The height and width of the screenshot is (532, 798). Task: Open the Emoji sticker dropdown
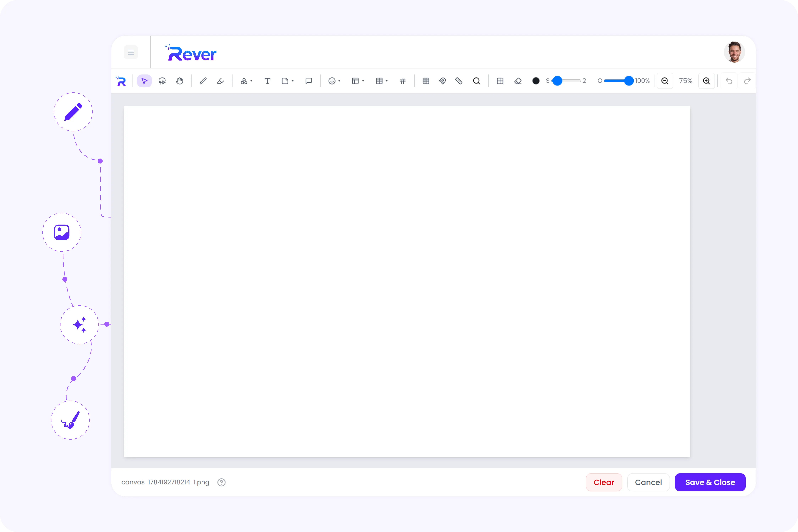pos(334,81)
